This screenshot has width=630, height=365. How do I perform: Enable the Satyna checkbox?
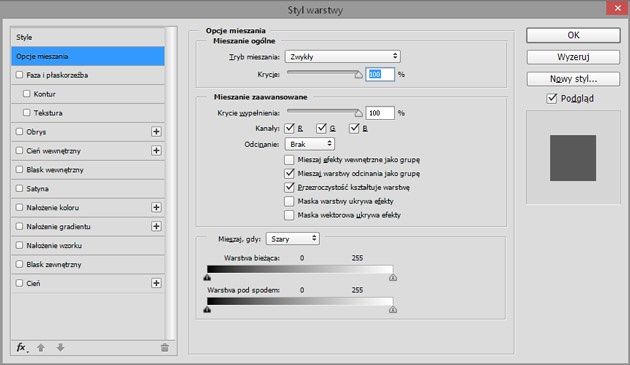(x=19, y=188)
